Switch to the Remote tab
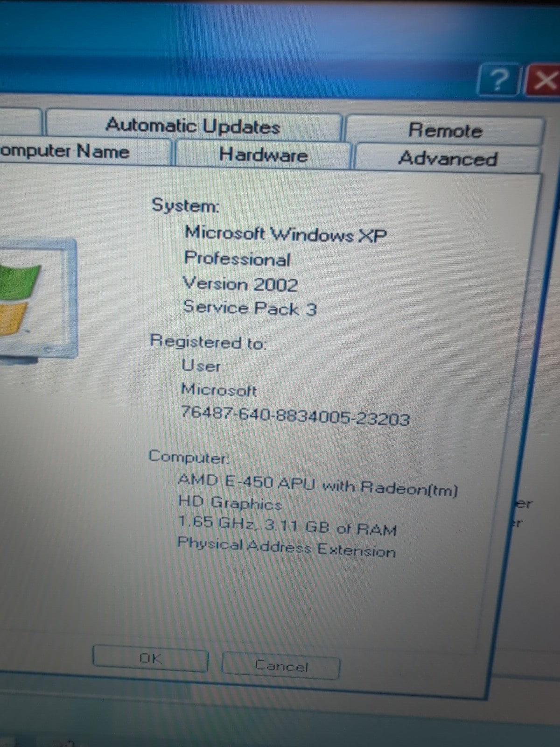This screenshot has width=560, height=747. point(445,130)
